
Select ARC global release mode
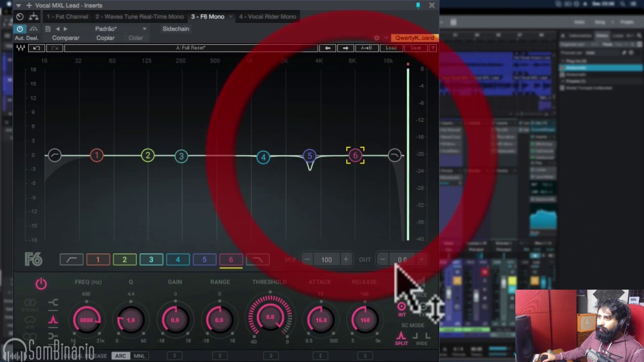pos(120,356)
